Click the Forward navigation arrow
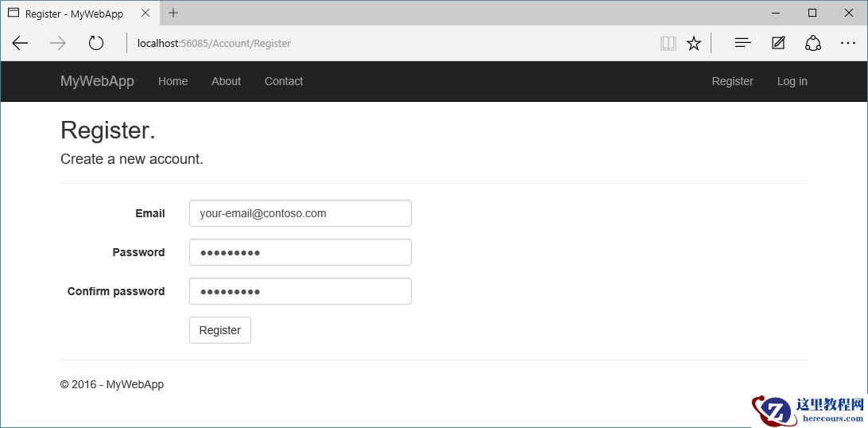 coord(58,44)
